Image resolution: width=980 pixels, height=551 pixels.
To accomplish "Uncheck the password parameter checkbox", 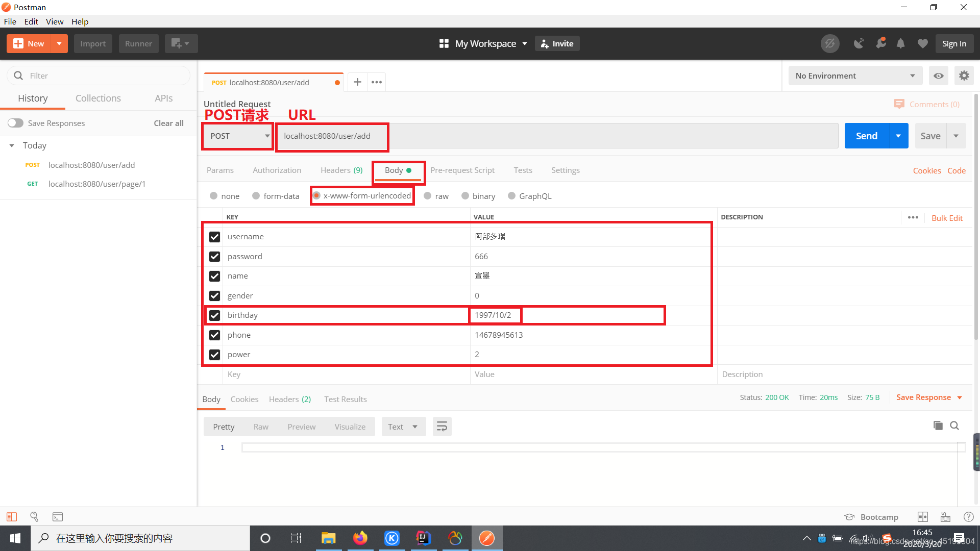I will [214, 257].
